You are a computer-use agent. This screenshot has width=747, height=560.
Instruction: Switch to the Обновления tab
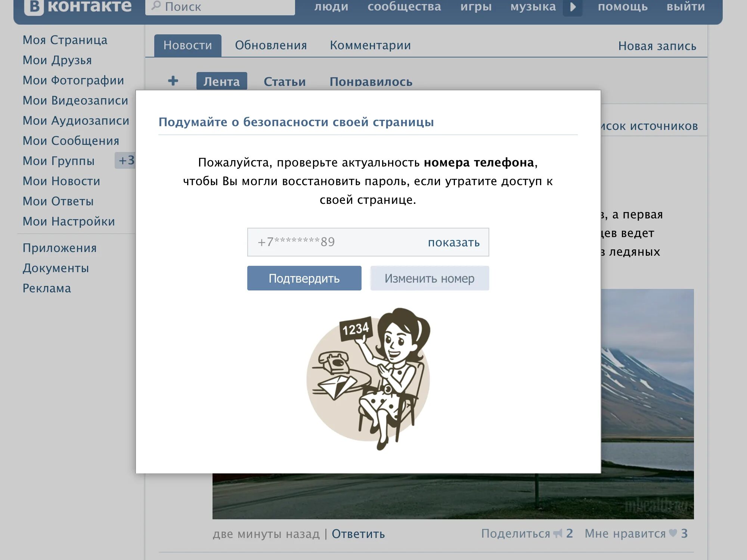click(x=271, y=46)
